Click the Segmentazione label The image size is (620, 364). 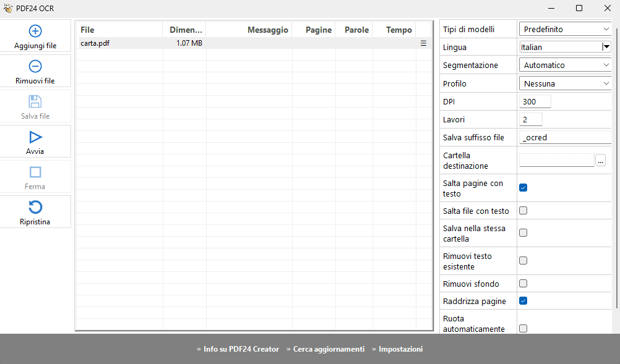(470, 65)
